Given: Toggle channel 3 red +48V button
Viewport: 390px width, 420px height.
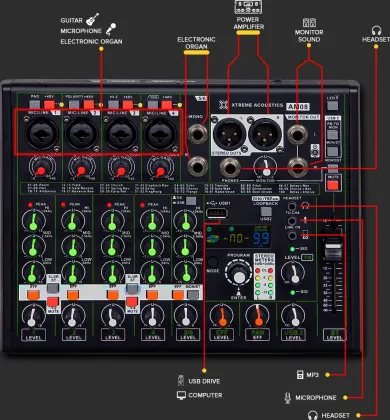Looking at the screenshot, I should [128, 105].
